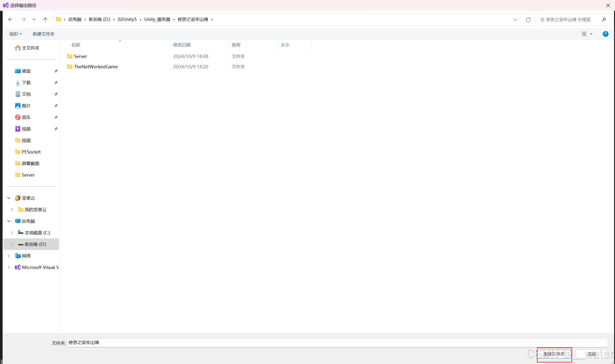Viewport: 615px width, 364px height.
Task: Navigate to Unity_服务器 in the breadcrumb
Action: 157,19
